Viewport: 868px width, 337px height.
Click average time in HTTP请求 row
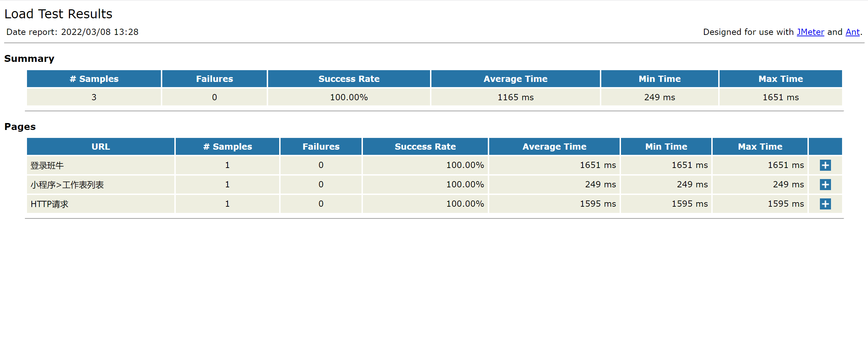[554, 204]
